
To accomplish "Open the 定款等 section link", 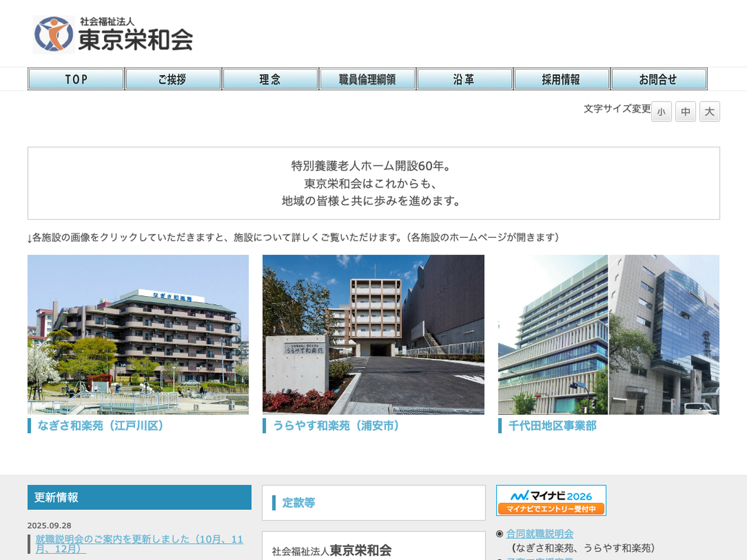I will [x=299, y=503].
